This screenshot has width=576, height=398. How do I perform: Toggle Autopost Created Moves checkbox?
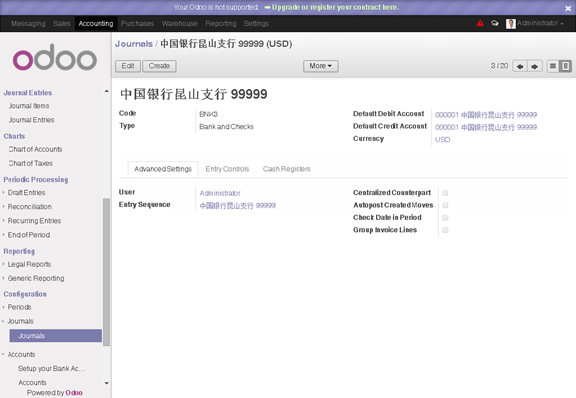click(x=445, y=205)
